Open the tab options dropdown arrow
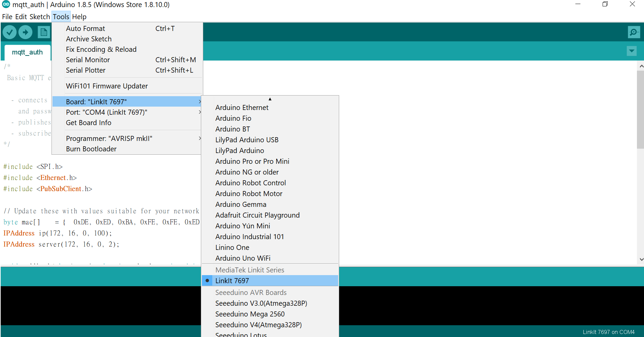 point(632,51)
